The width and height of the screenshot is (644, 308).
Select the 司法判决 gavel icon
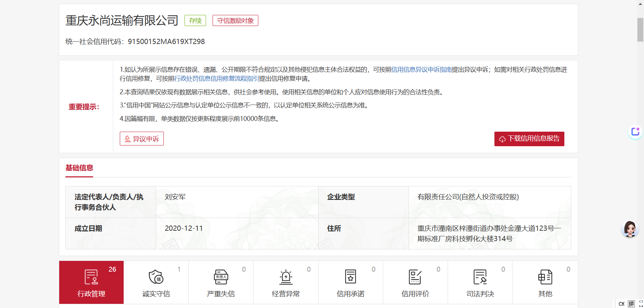[x=480, y=277]
